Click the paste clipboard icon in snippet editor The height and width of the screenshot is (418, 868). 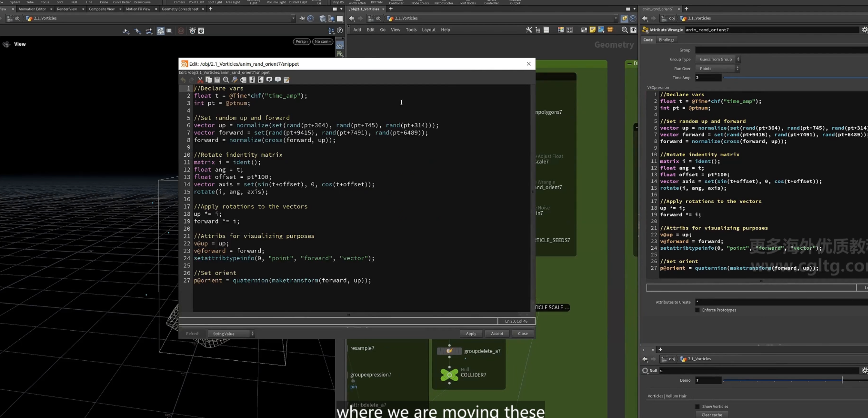[x=217, y=80]
